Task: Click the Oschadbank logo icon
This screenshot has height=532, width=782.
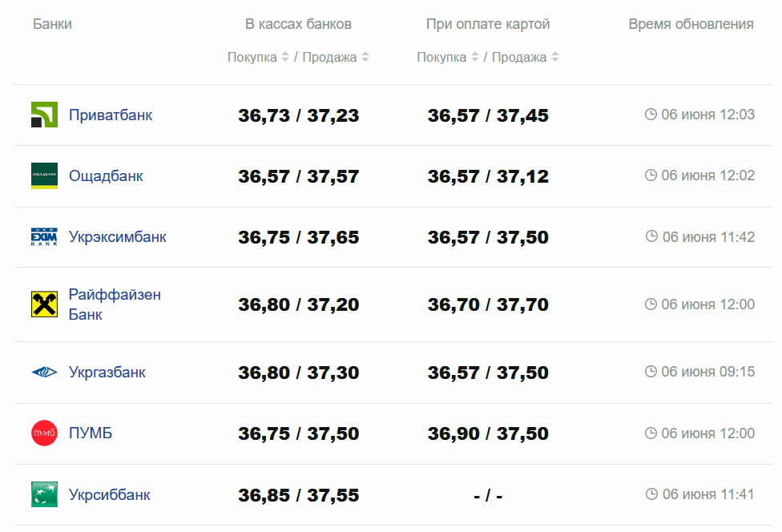Action: click(44, 176)
